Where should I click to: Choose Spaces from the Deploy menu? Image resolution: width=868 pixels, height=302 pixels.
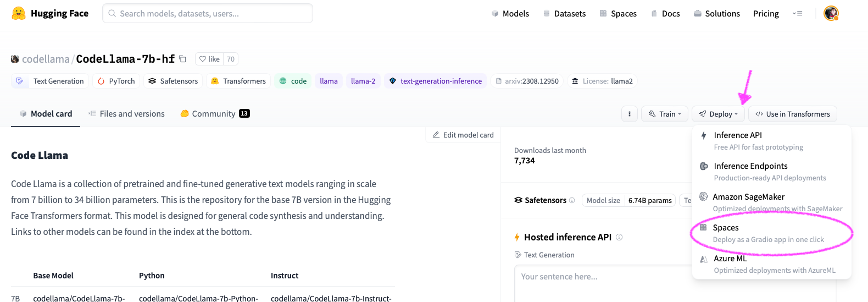tap(725, 228)
